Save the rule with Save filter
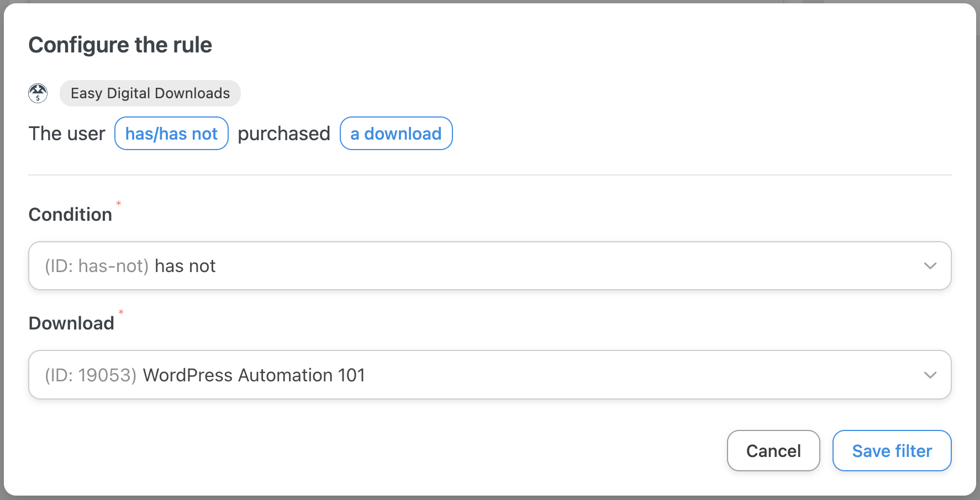The width and height of the screenshot is (980, 500). 892,451
